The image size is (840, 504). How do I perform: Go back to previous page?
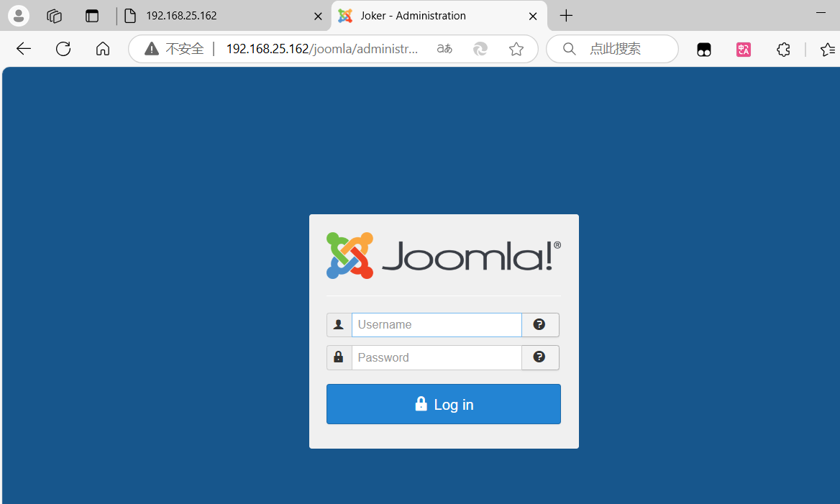click(x=24, y=49)
